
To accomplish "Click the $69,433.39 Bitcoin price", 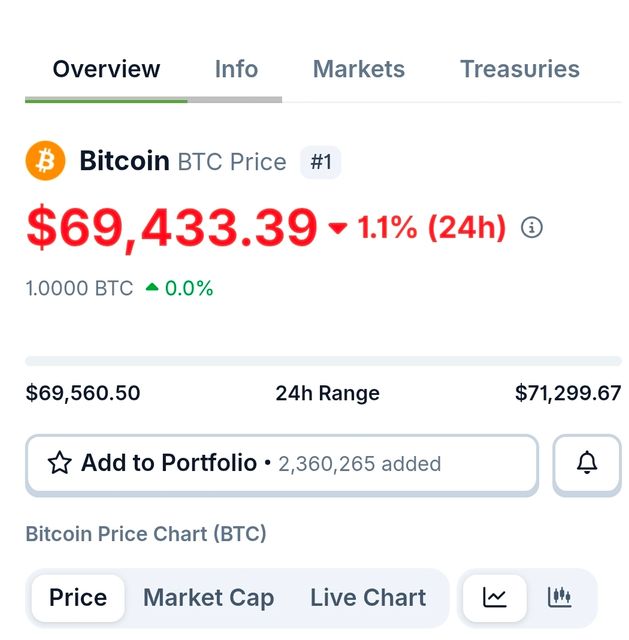I will click(x=172, y=228).
